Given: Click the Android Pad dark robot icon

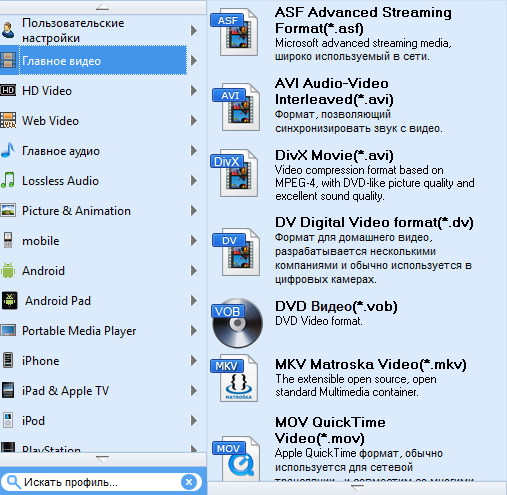Looking at the screenshot, I should coord(9,300).
